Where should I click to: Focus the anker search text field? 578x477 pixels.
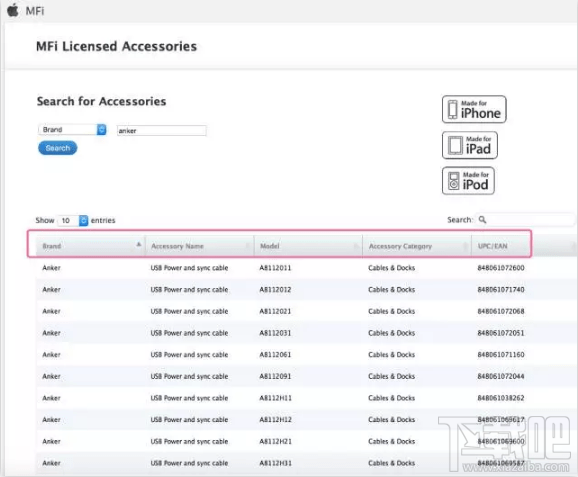click(161, 130)
